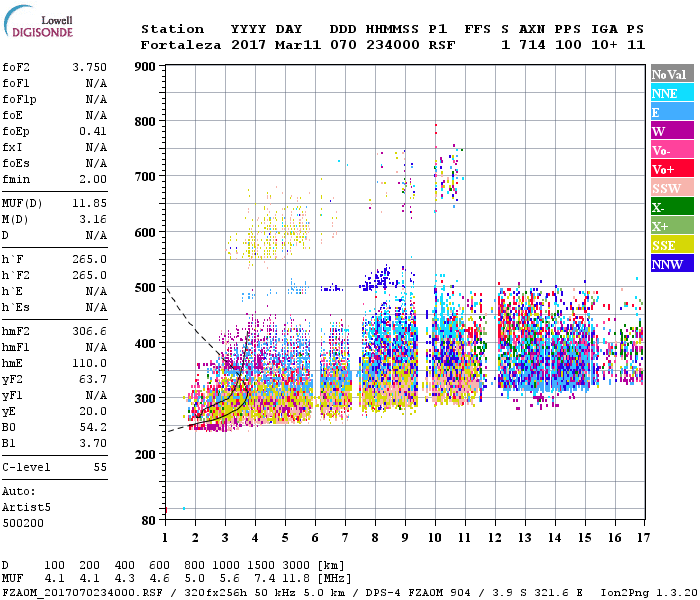The width and height of the screenshot is (700, 600).
Task: Click the Artist5 auto-scaling label
Action: pyautogui.click(x=24, y=507)
